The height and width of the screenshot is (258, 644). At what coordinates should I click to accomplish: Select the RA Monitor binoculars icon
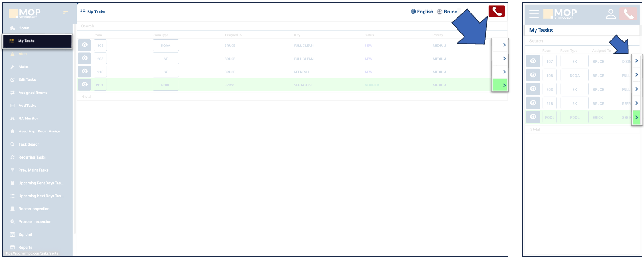click(x=13, y=119)
